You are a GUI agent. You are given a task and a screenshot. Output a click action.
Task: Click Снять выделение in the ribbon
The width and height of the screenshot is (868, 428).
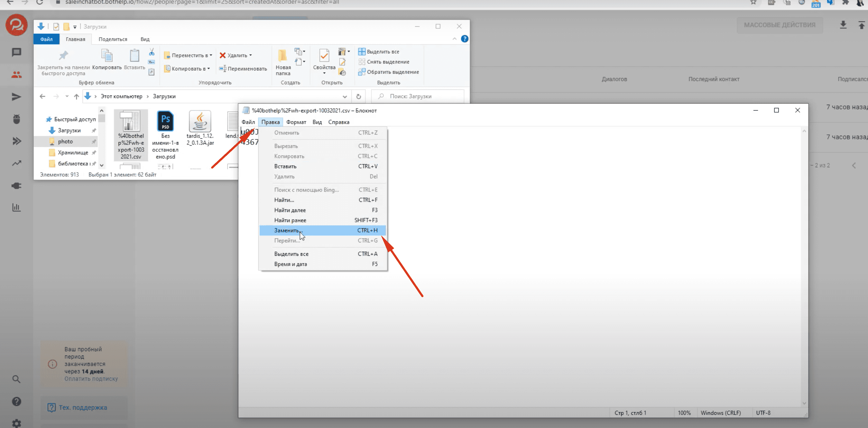pyautogui.click(x=388, y=62)
